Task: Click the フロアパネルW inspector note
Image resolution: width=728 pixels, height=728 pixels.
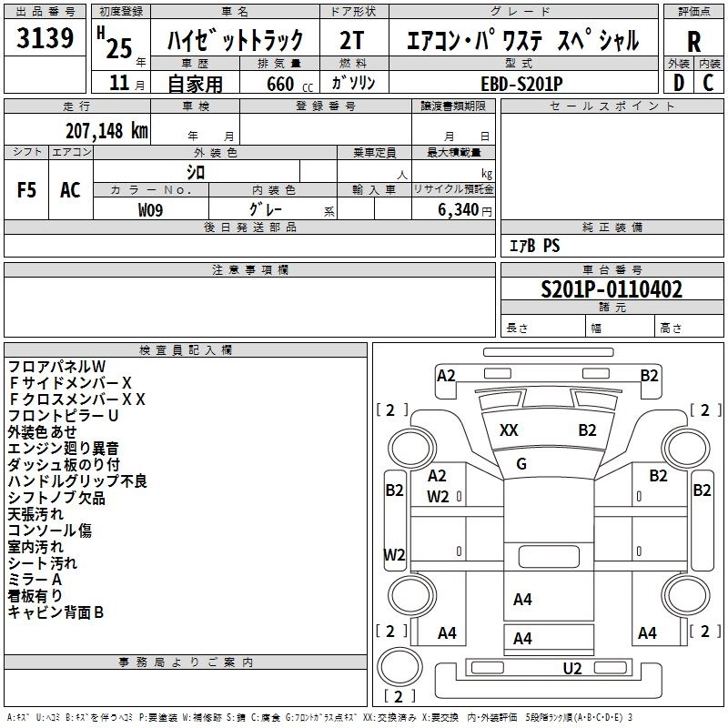Action: (x=57, y=366)
